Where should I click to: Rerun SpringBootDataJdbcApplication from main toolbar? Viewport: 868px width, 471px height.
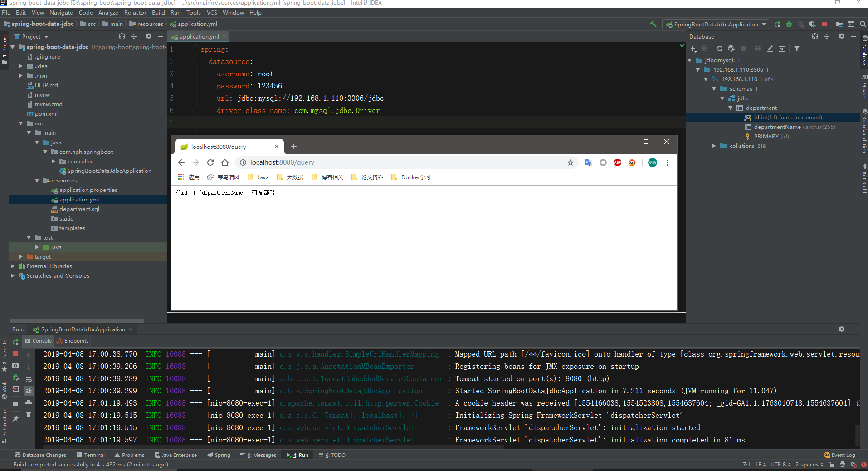[777, 24]
